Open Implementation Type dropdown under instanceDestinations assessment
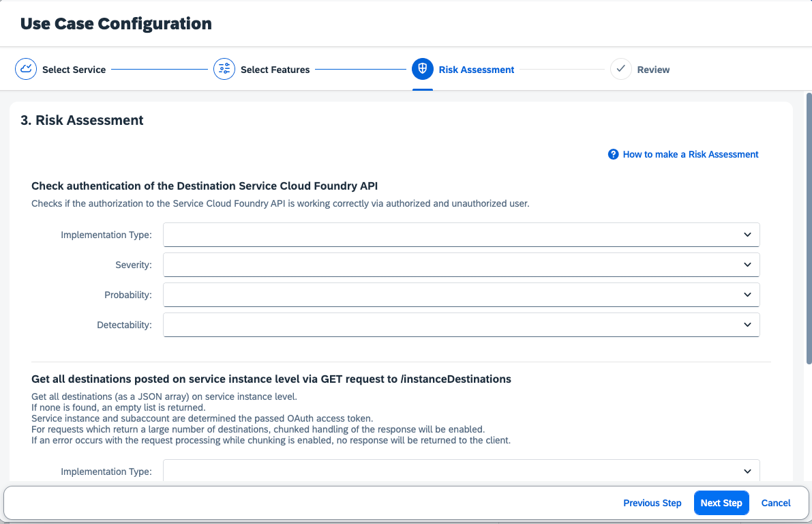This screenshot has height=524, width=812. click(x=461, y=471)
